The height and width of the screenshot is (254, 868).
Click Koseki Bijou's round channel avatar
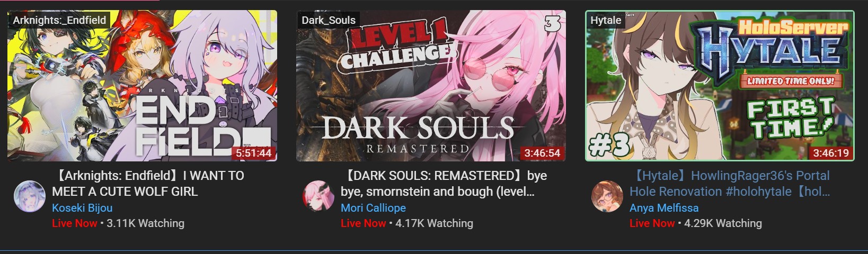point(29,196)
